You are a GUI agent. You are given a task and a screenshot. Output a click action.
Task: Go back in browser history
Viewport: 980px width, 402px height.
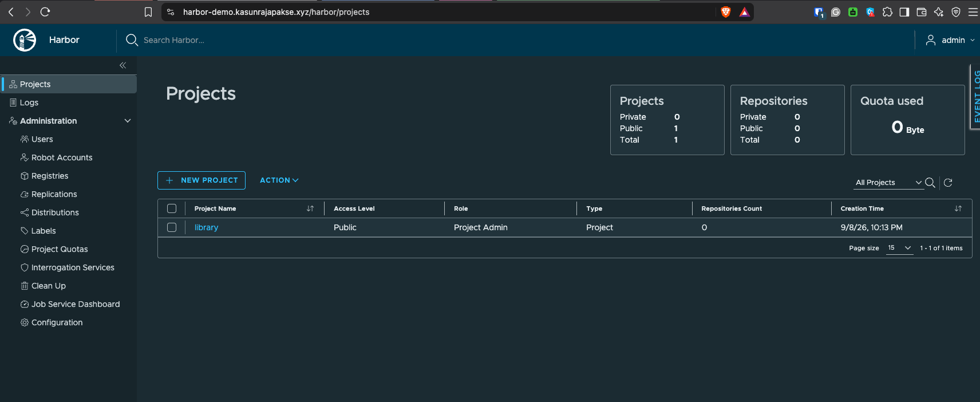(11, 12)
